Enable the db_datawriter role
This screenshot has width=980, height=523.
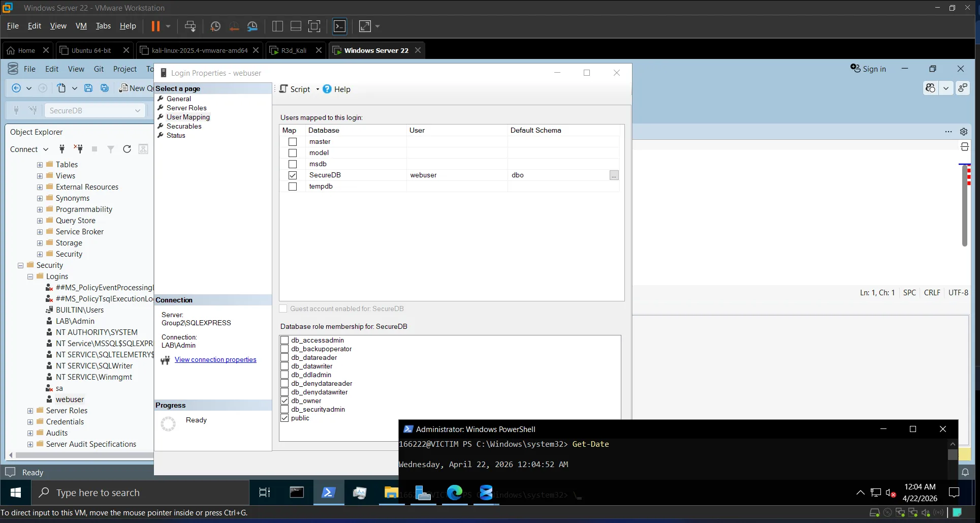click(284, 366)
